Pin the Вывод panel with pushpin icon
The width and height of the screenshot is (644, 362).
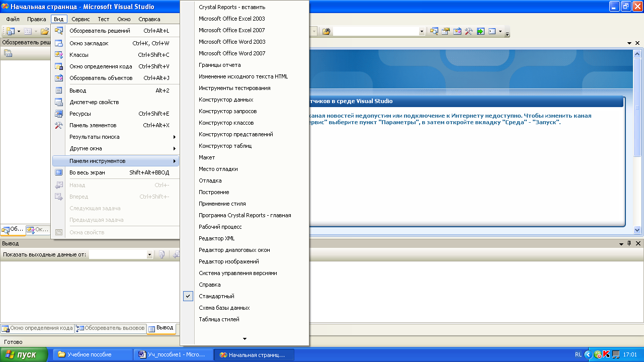(629, 243)
